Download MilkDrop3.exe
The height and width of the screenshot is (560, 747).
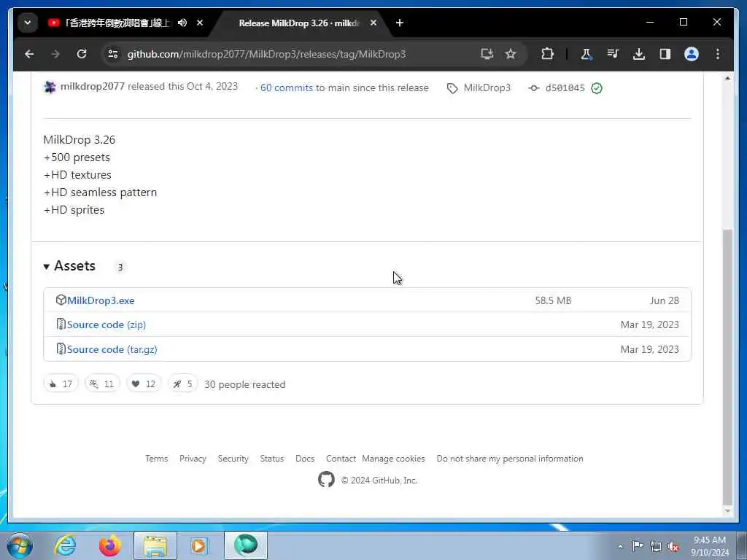point(101,300)
